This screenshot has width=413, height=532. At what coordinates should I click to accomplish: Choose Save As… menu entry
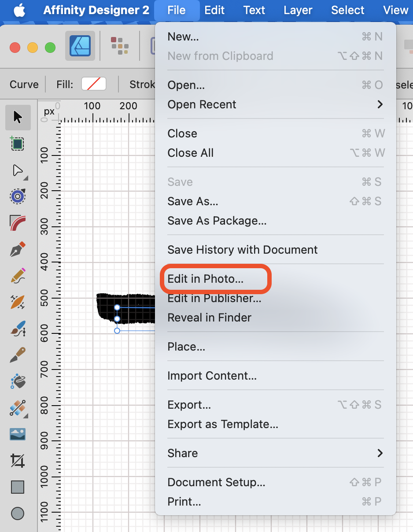[276, 201]
